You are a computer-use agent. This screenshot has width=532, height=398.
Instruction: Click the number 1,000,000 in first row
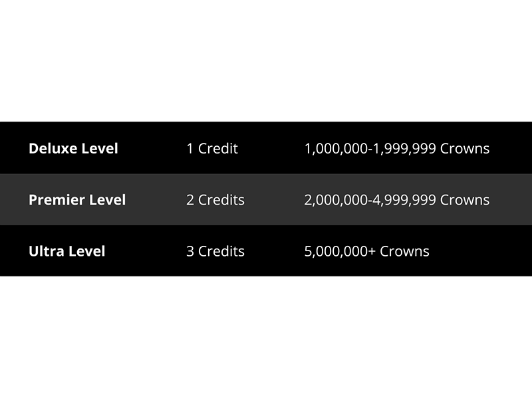[x=336, y=149]
